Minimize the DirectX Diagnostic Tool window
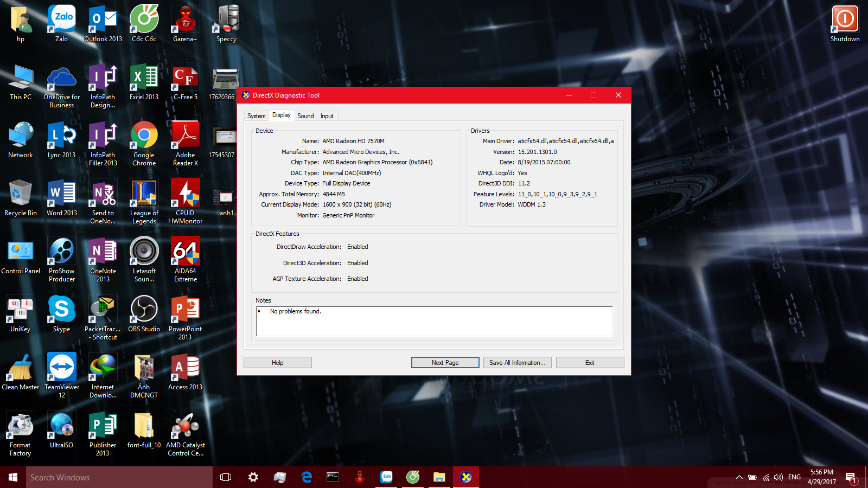868x488 pixels. point(569,95)
